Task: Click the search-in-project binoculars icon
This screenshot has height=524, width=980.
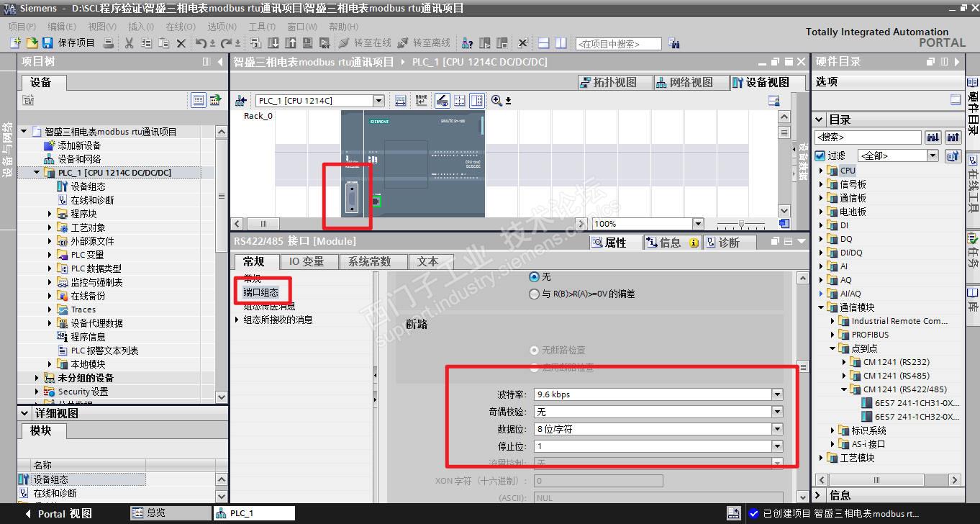Action: 673,43
